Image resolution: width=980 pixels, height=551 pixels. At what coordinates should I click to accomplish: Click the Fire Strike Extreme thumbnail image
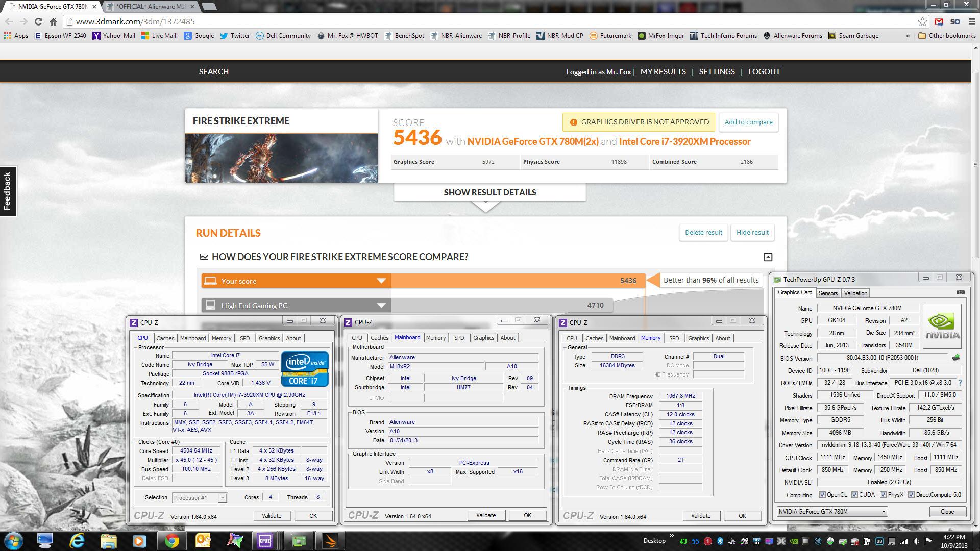281,158
